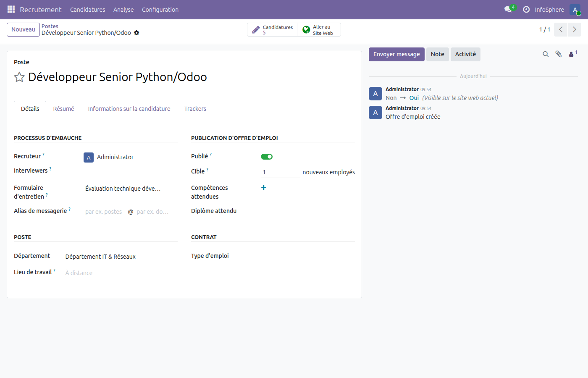Switch to the Résumé tab
The width and height of the screenshot is (588, 378).
pyautogui.click(x=63, y=108)
